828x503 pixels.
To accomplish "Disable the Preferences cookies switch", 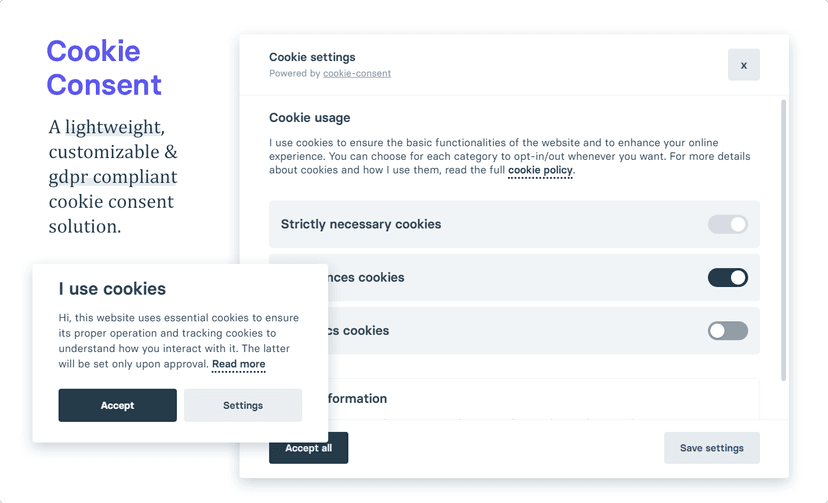I will tap(727, 278).
